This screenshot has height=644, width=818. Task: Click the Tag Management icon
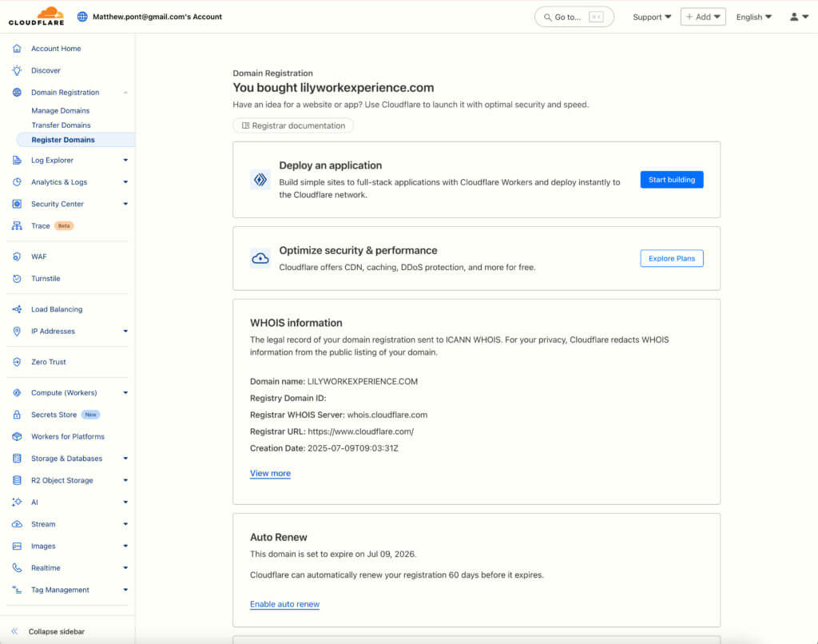tap(17, 590)
